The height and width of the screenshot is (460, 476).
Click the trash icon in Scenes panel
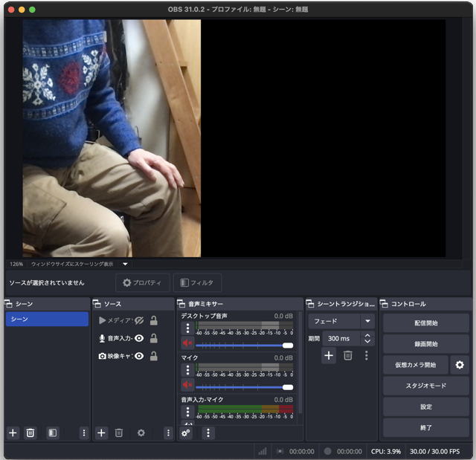[x=30, y=433]
